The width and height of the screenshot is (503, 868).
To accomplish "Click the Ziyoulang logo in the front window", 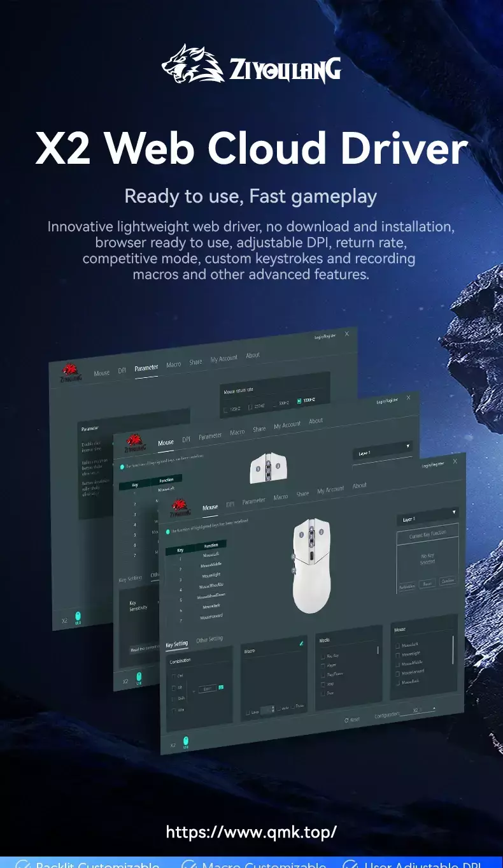I will click(180, 509).
